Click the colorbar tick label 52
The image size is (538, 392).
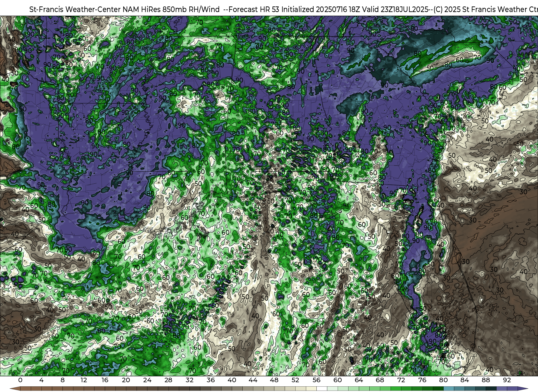coord(295,380)
